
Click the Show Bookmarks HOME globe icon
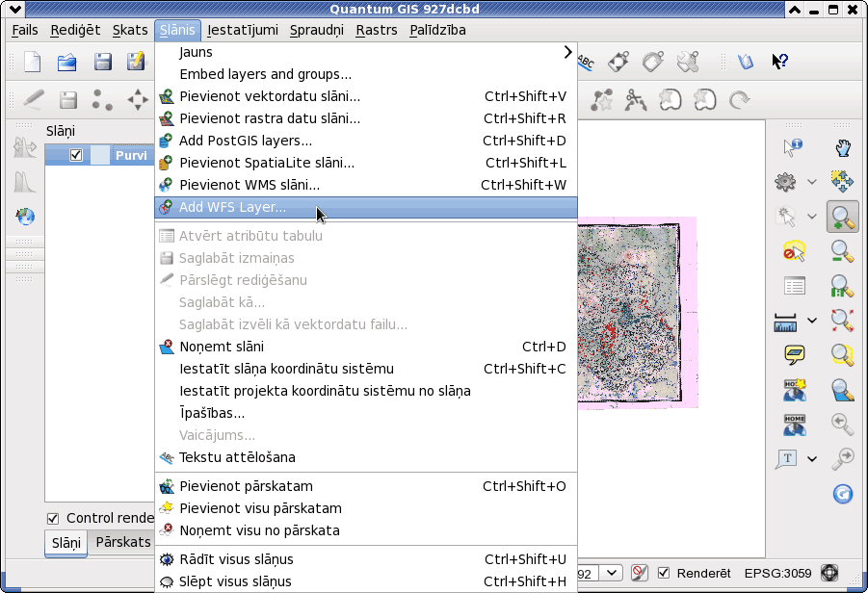click(x=795, y=425)
